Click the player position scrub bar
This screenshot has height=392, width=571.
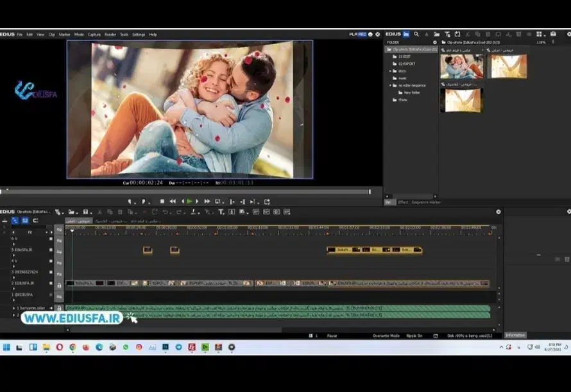coord(186,191)
